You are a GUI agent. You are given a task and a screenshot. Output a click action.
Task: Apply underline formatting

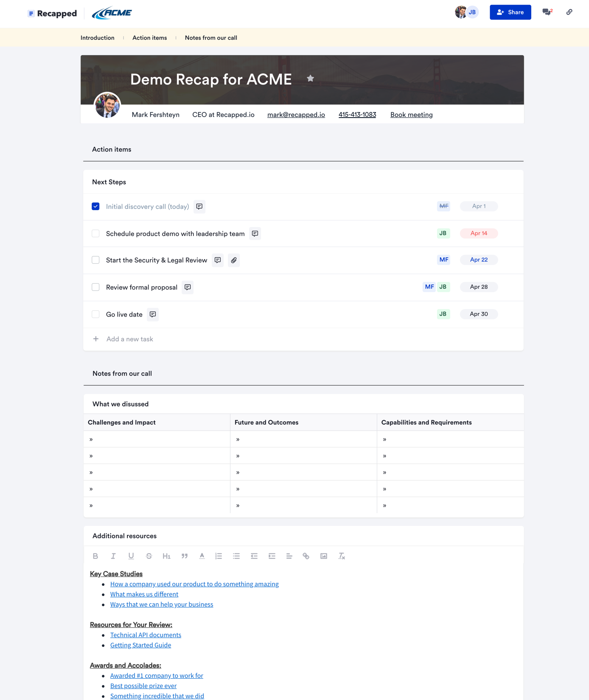[x=131, y=556]
